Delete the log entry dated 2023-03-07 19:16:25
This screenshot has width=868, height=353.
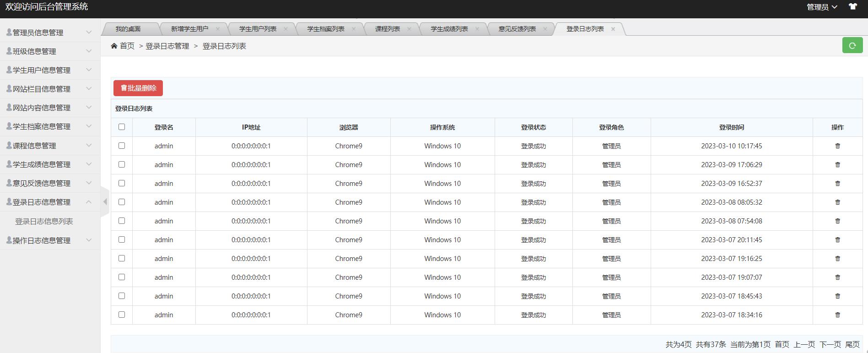click(838, 259)
